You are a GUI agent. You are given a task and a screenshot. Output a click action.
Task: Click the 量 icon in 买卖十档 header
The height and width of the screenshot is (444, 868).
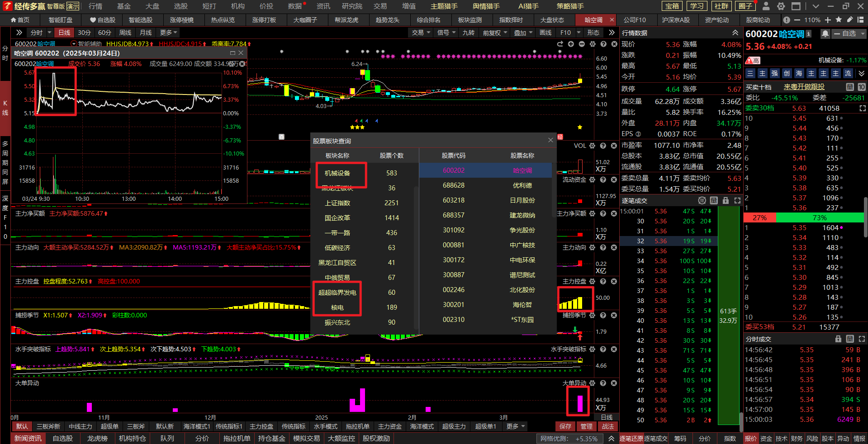(x=850, y=87)
